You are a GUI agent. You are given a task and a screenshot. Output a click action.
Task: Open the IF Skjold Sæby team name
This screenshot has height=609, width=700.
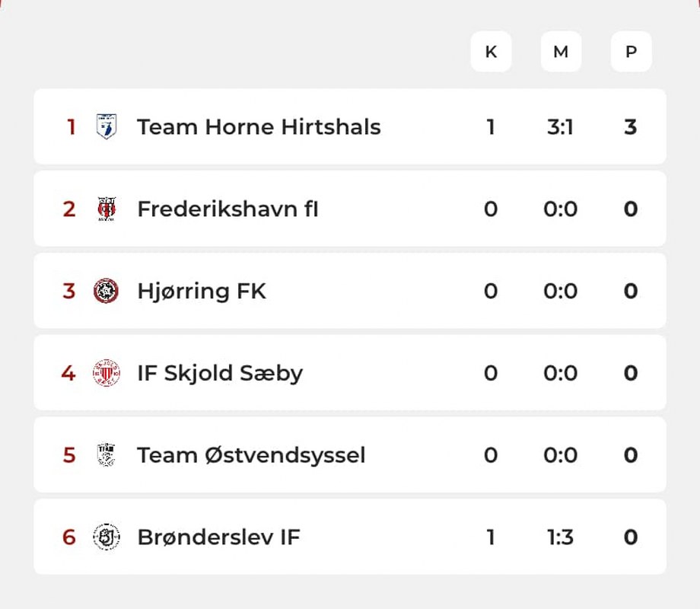[220, 373]
